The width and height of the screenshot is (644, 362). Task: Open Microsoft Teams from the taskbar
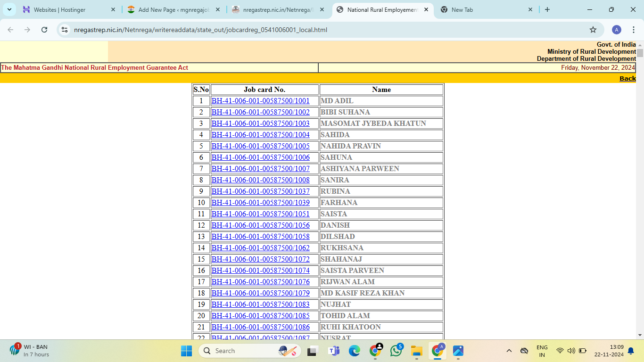(x=333, y=351)
